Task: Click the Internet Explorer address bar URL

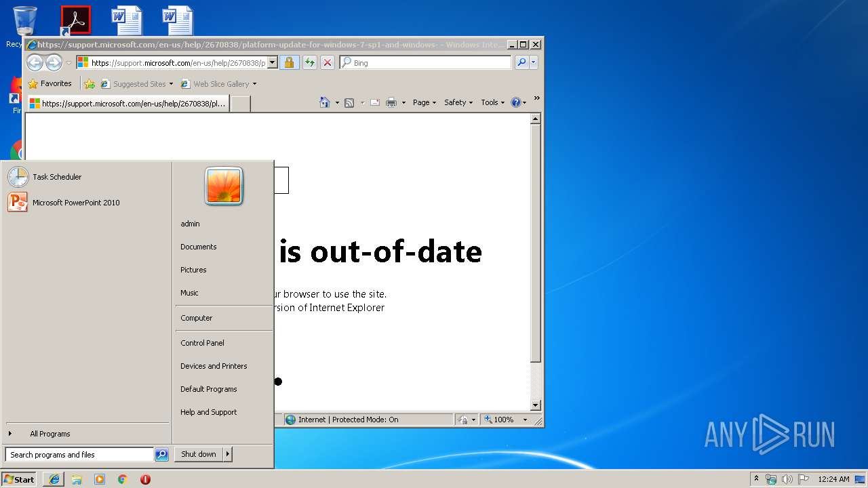Action: [178, 63]
